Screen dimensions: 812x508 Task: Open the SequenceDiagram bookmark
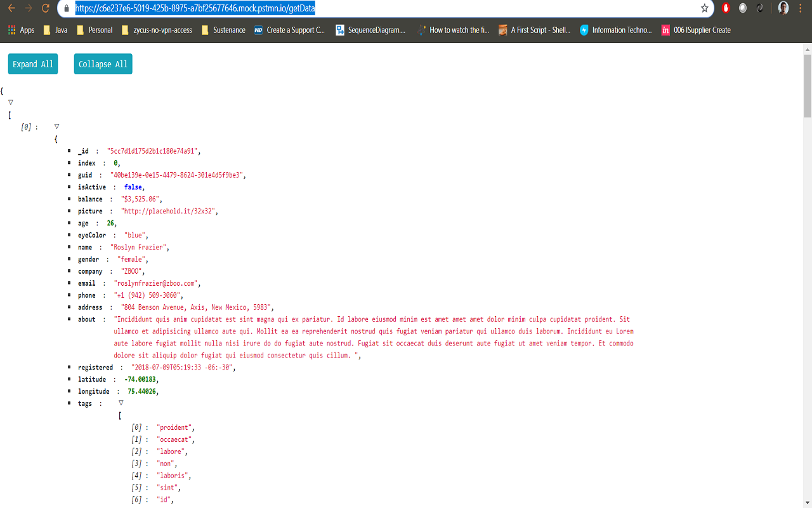[x=370, y=30]
